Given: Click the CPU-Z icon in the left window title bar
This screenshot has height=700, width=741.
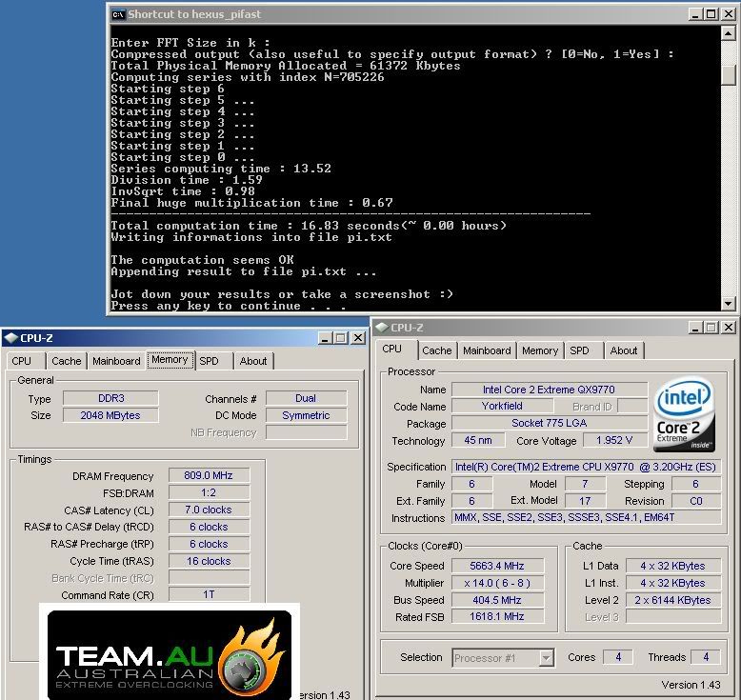Looking at the screenshot, I should (x=10, y=338).
